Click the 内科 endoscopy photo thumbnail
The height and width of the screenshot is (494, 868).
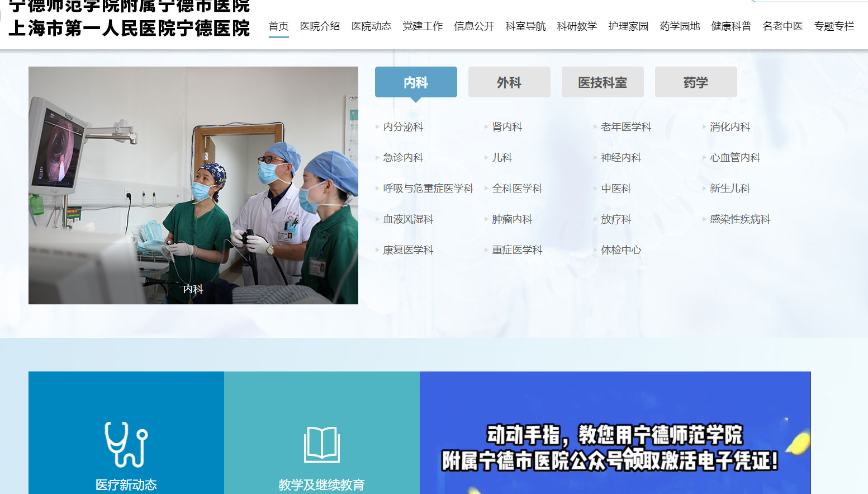(193, 185)
